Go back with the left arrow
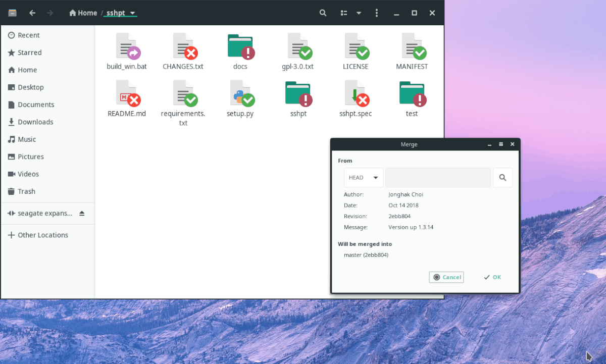 coord(32,13)
